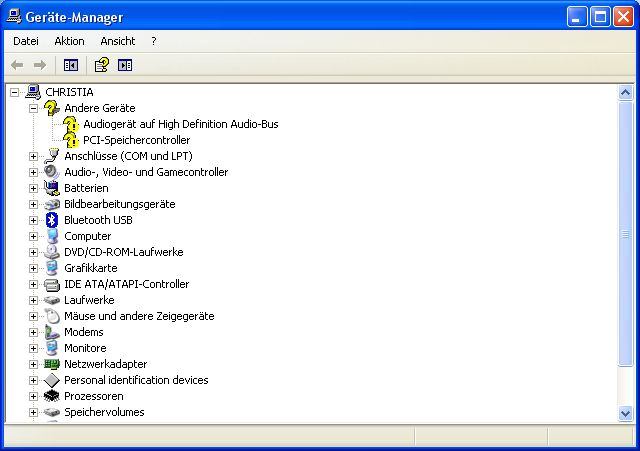Click the DVD/CD-ROM-Laufwerke drive icon
The width and height of the screenshot is (640, 451).
pyautogui.click(x=52, y=252)
